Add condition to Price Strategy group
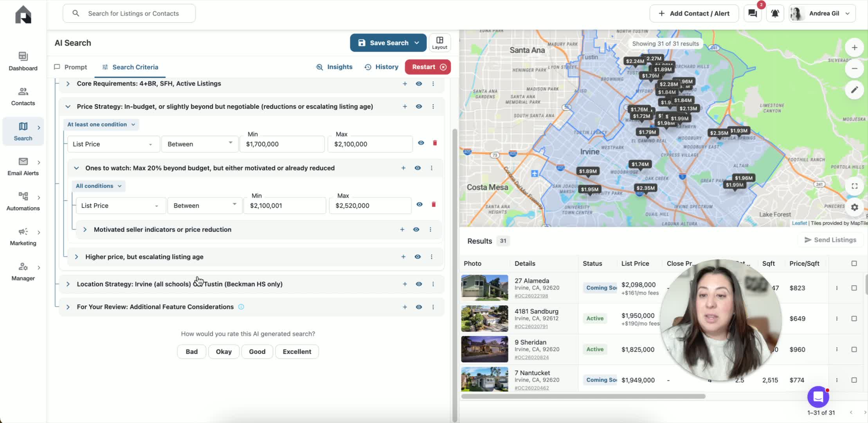Screen dimensions: 868x423 (x=405, y=107)
